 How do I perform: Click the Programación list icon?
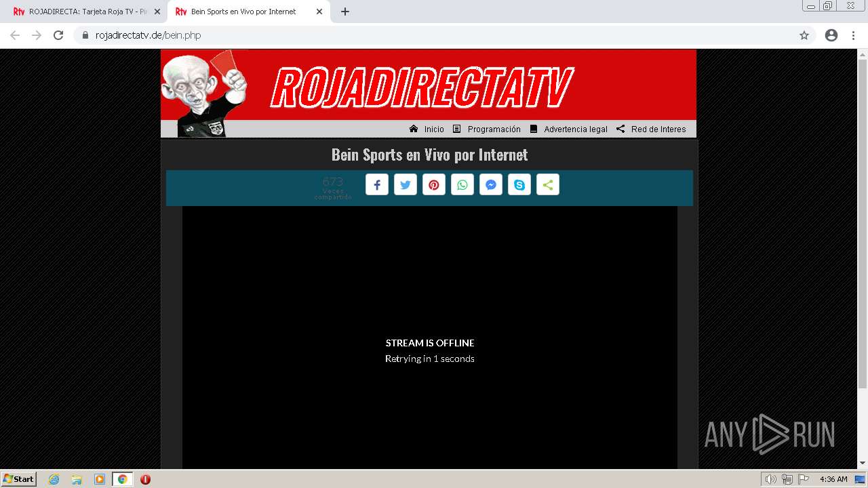pos(456,129)
